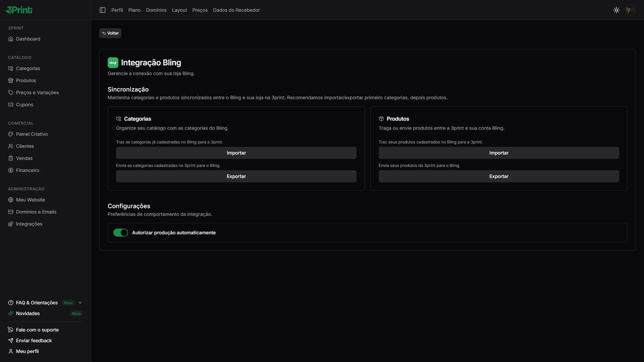
Task: Switch to the Layout tab
Action: point(179,10)
